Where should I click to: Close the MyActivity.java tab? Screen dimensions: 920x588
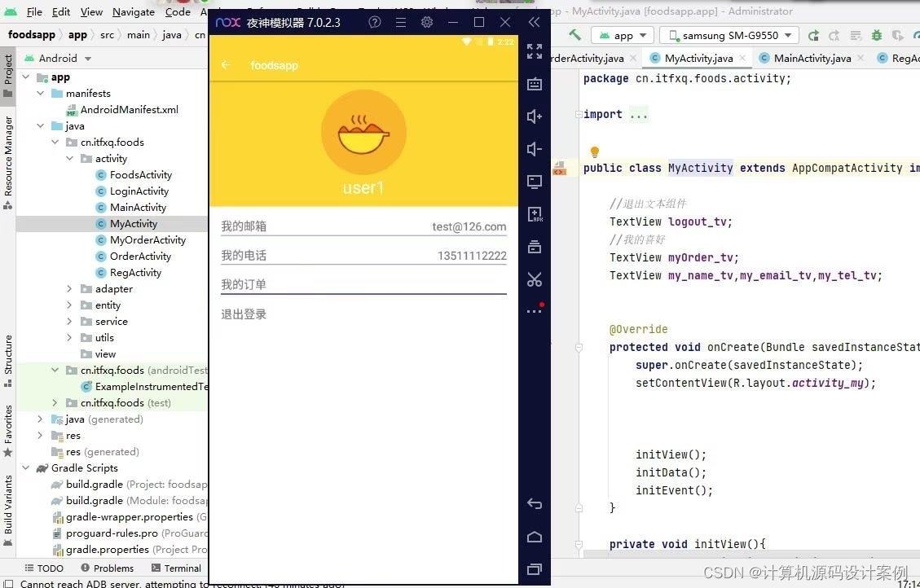(743, 58)
